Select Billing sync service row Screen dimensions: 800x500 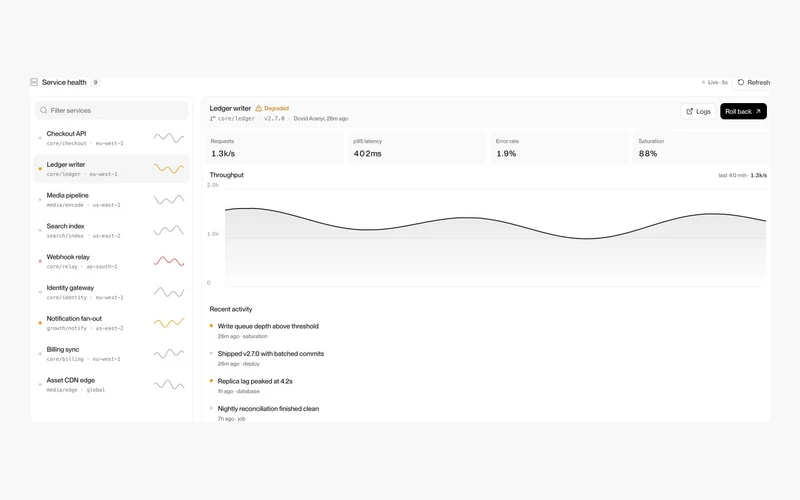point(112,354)
